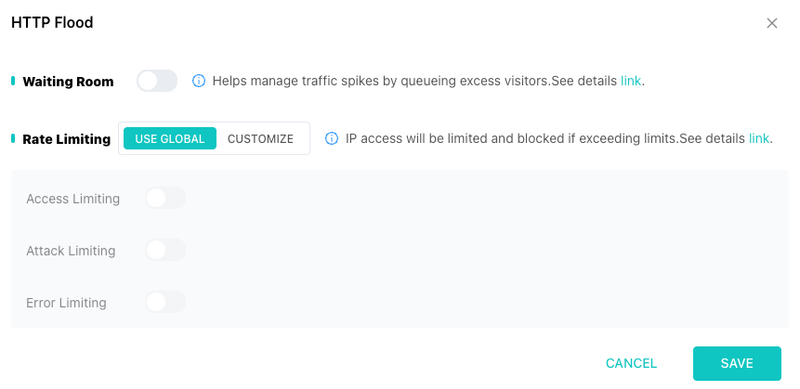This screenshot has height=389, width=800.
Task: Click the CANCEL button
Action: (x=631, y=363)
